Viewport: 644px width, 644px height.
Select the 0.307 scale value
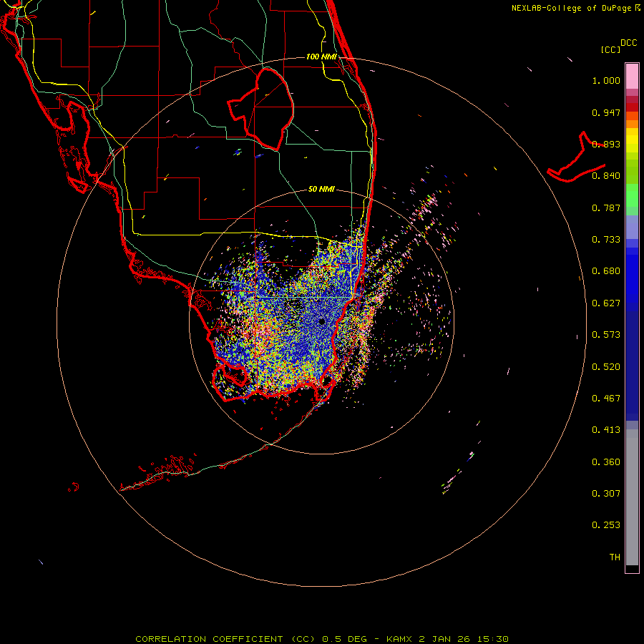click(606, 494)
